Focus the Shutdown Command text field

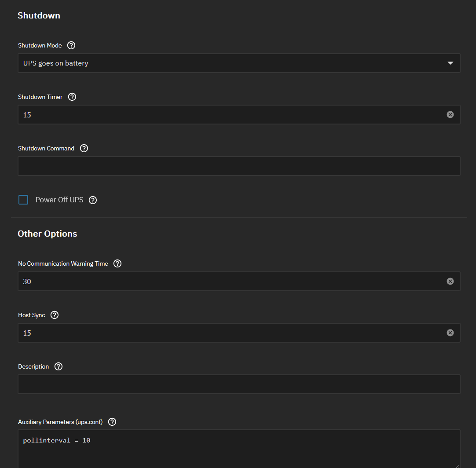point(239,166)
